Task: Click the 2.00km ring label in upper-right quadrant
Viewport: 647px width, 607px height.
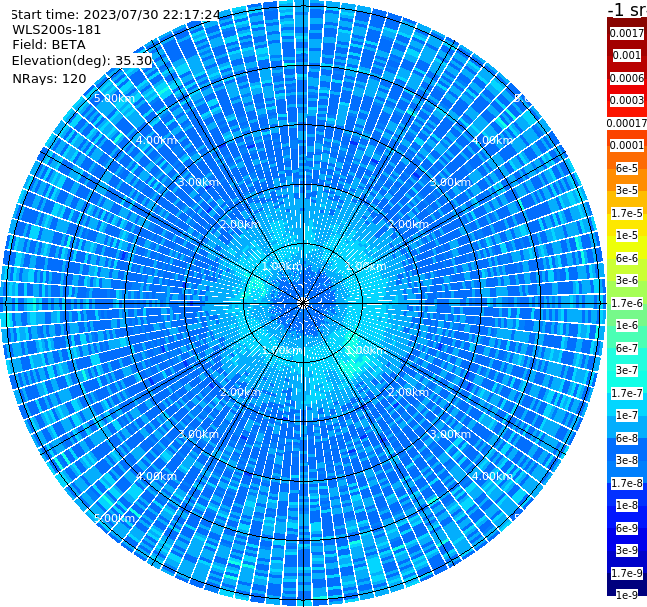Action: click(409, 224)
